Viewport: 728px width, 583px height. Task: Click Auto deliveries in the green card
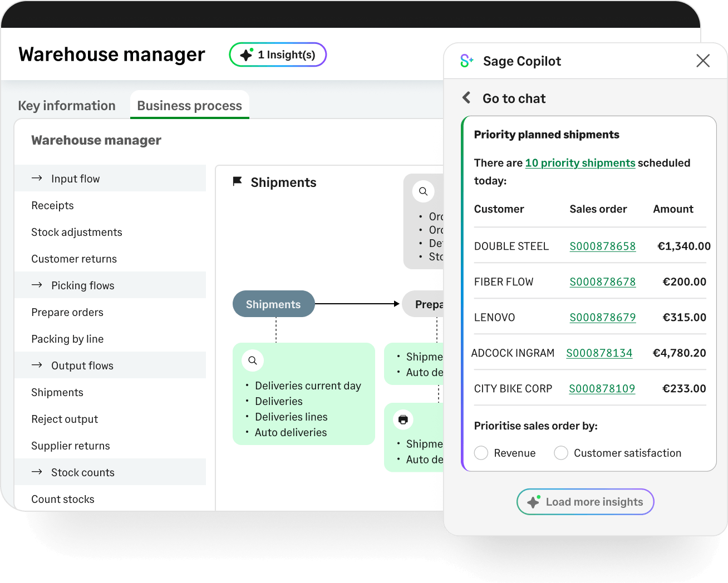291,432
